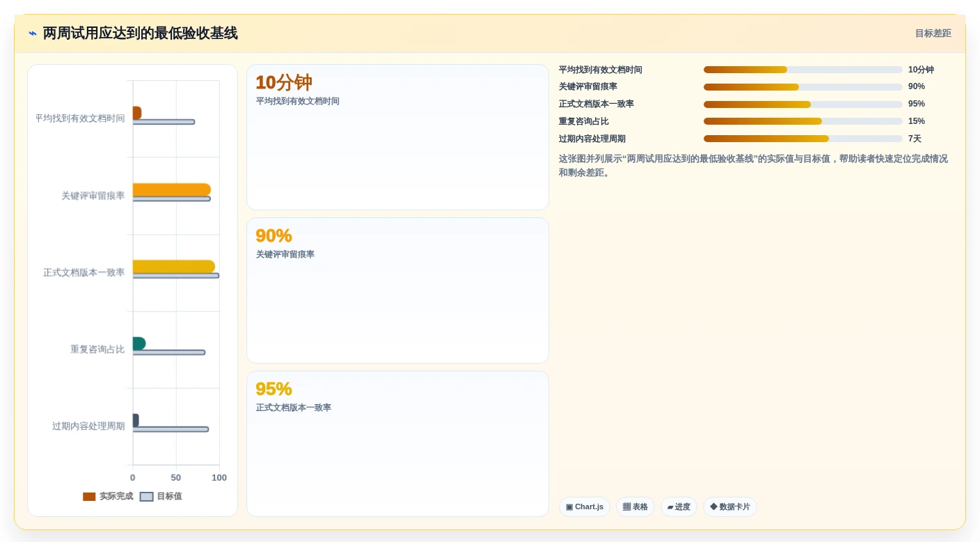
Task: Click the target bar for 平均找到有效文档时间
Action: 164,122
